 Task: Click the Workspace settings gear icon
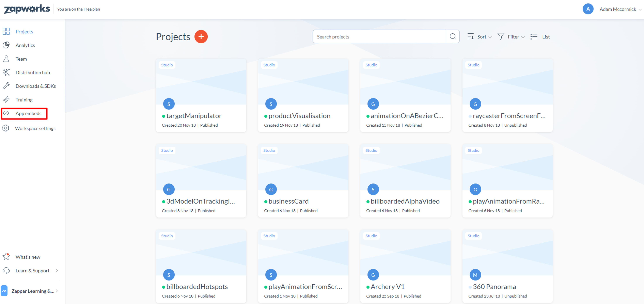[x=6, y=128]
